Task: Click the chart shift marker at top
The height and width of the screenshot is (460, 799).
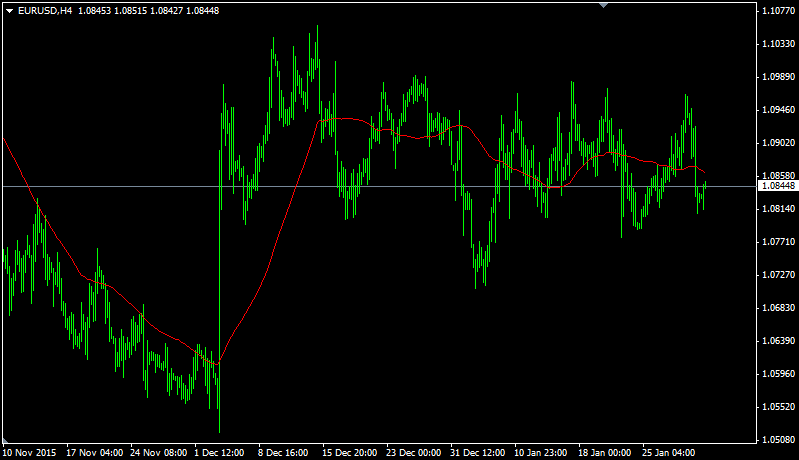Action: tap(603, 5)
